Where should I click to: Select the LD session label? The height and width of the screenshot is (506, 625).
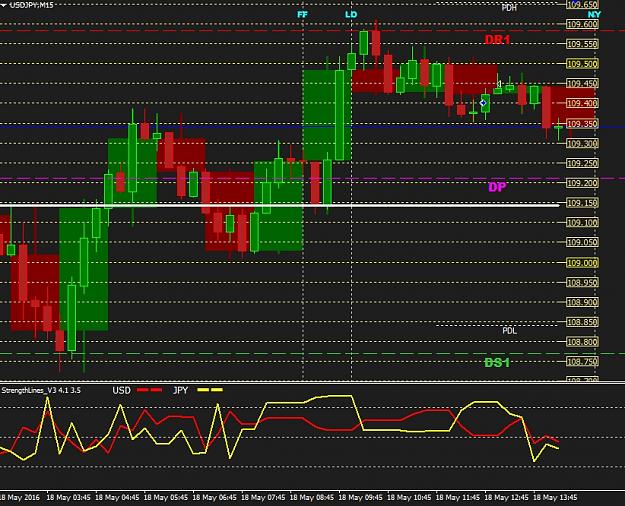click(351, 15)
